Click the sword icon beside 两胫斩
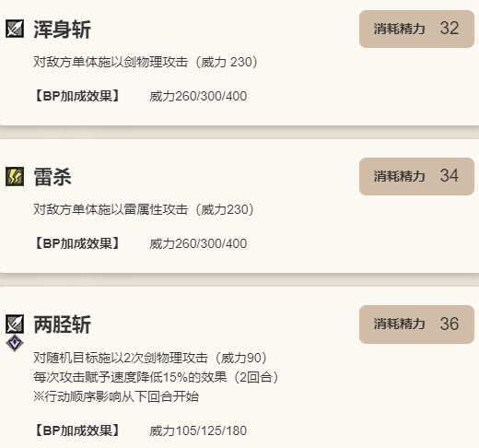This screenshot has height=448, width=479. coord(15,324)
